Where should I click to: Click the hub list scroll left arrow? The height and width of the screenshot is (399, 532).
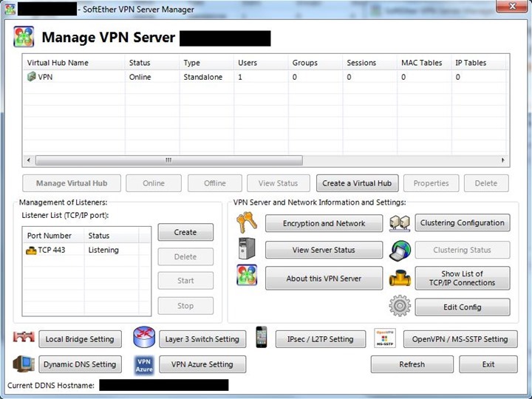pyautogui.click(x=29, y=160)
